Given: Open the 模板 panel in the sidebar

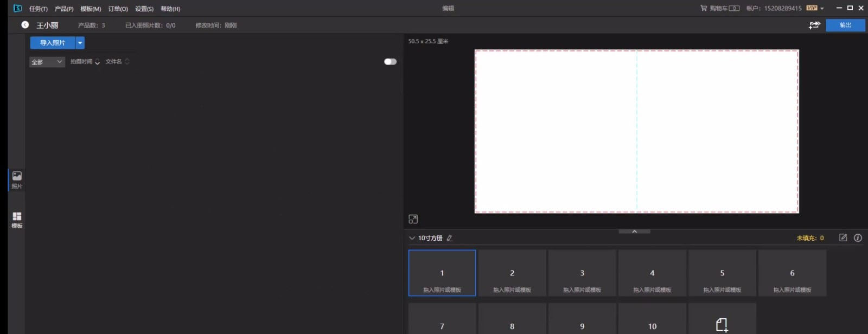Looking at the screenshot, I should point(17,220).
